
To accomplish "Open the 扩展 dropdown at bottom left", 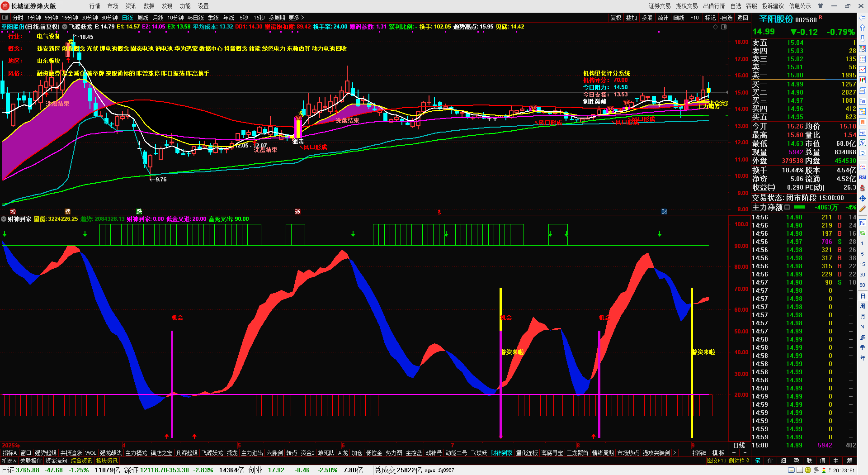I will [x=9, y=461].
